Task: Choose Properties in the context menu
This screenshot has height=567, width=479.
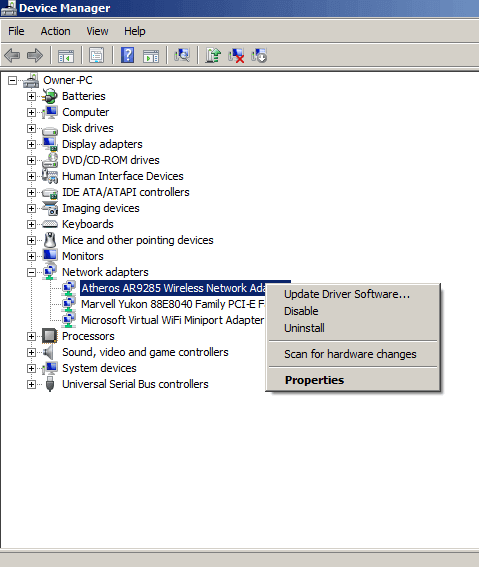Action: [314, 380]
